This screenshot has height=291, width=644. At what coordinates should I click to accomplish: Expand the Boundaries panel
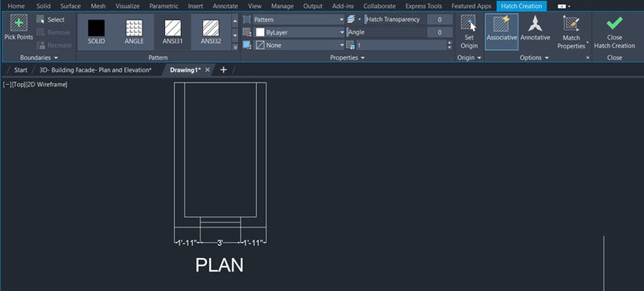coord(39,58)
